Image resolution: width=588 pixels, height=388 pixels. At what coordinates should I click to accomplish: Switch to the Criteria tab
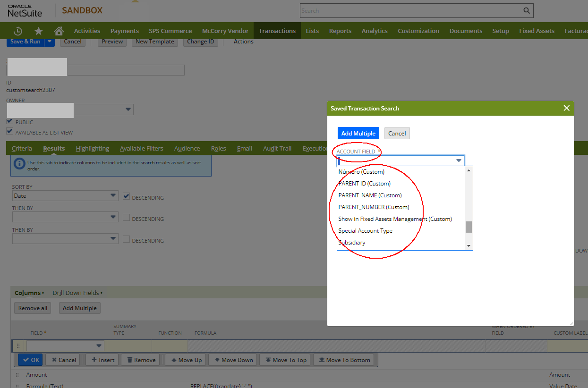coord(22,148)
